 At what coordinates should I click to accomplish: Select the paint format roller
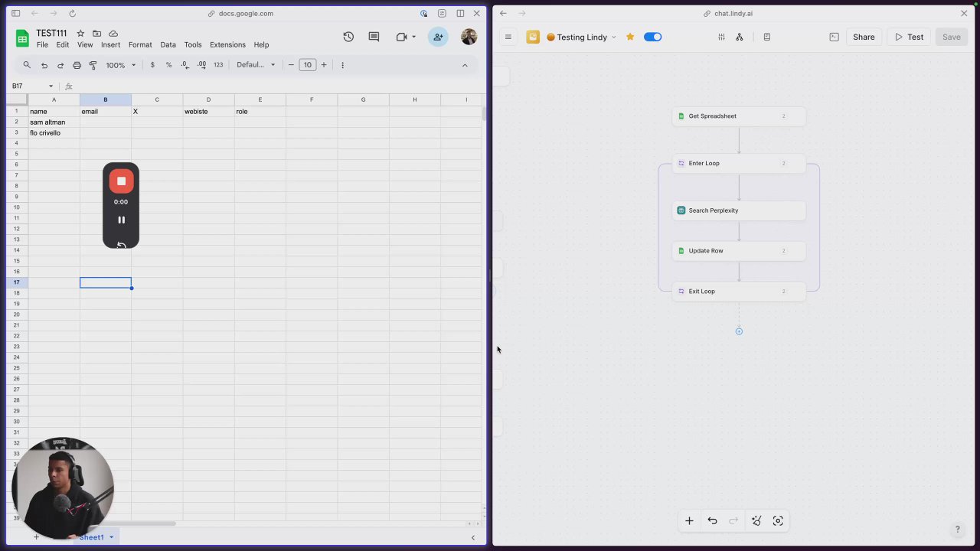pos(93,65)
